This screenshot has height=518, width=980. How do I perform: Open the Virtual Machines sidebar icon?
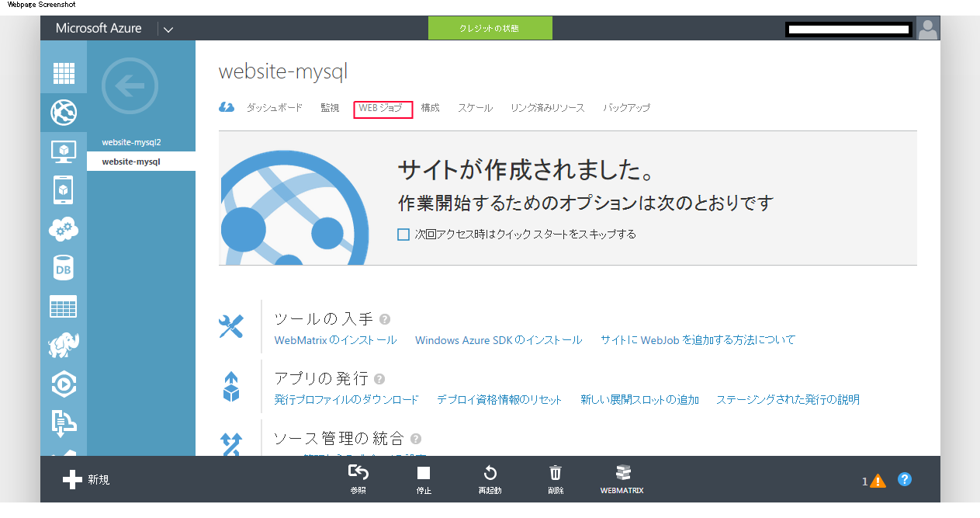[64, 151]
